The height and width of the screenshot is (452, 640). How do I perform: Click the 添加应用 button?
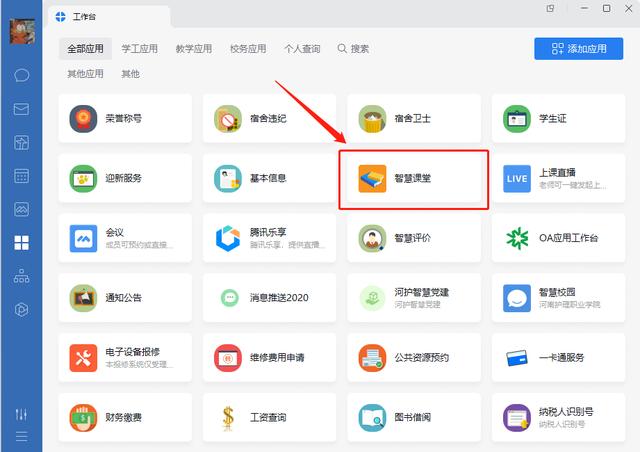click(578, 49)
